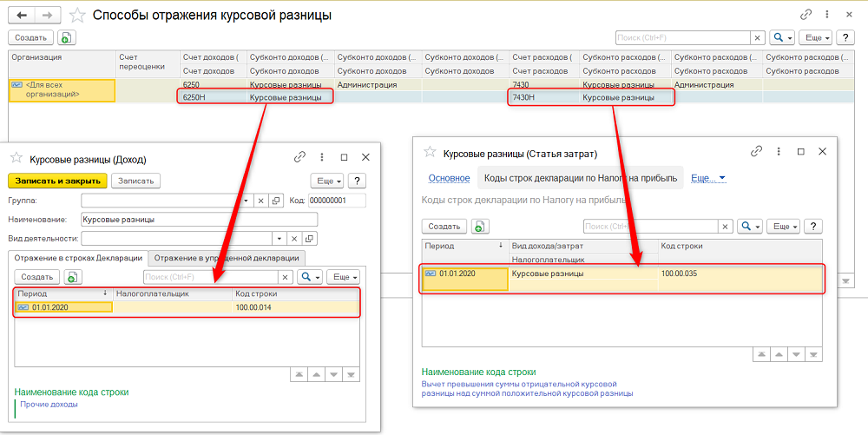Click copy-create icon in Статья затрат window
The image size is (868, 435).
click(480, 226)
